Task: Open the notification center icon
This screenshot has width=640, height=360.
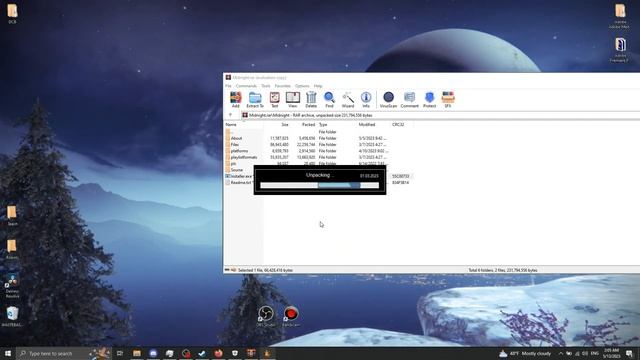Action: [x=629, y=353]
